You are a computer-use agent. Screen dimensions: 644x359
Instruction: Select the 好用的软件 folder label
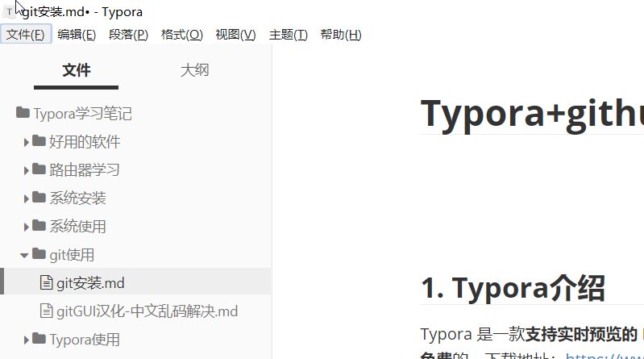coord(85,142)
